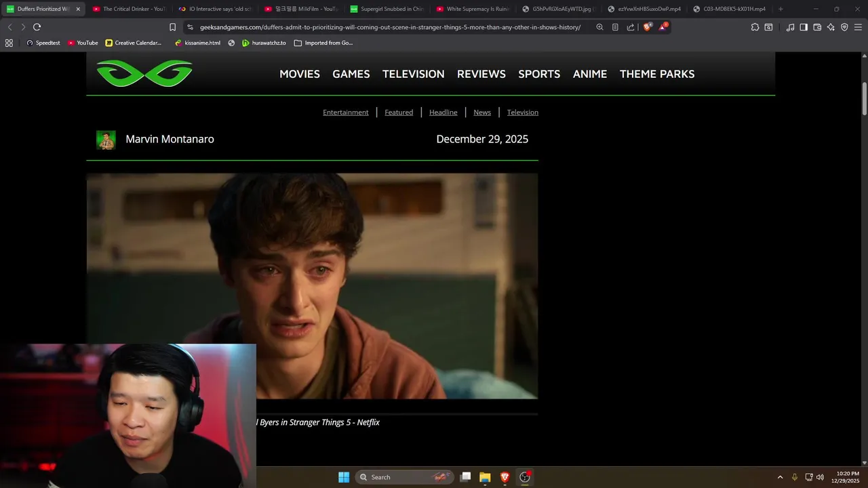Open the ANIME menu

(x=590, y=74)
